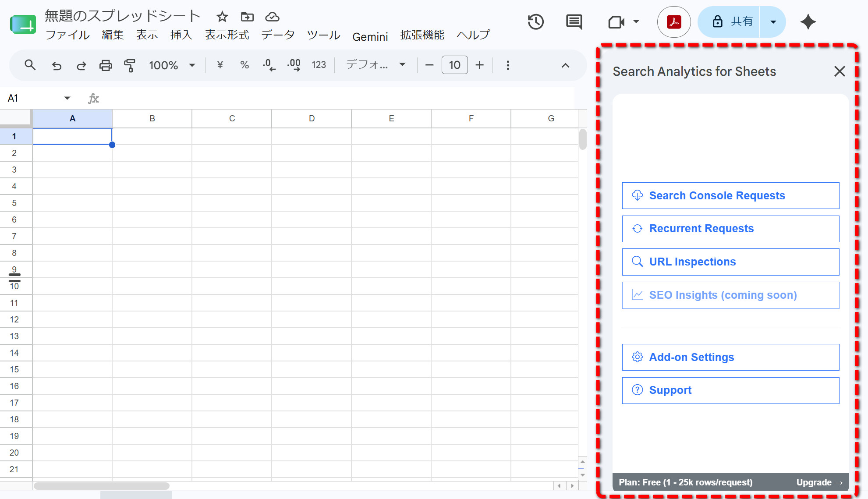Click the formula bar input
Viewport: 868px width, 499px height.
point(337,98)
